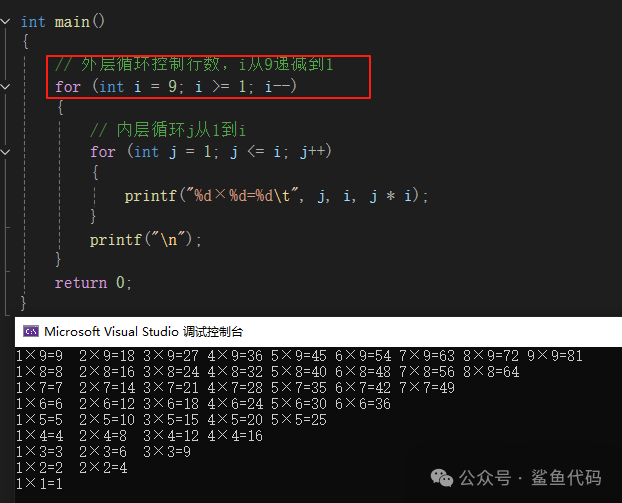Click console output '5×5=25'
Viewport: 622px width, 503px height.
coord(299,420)
